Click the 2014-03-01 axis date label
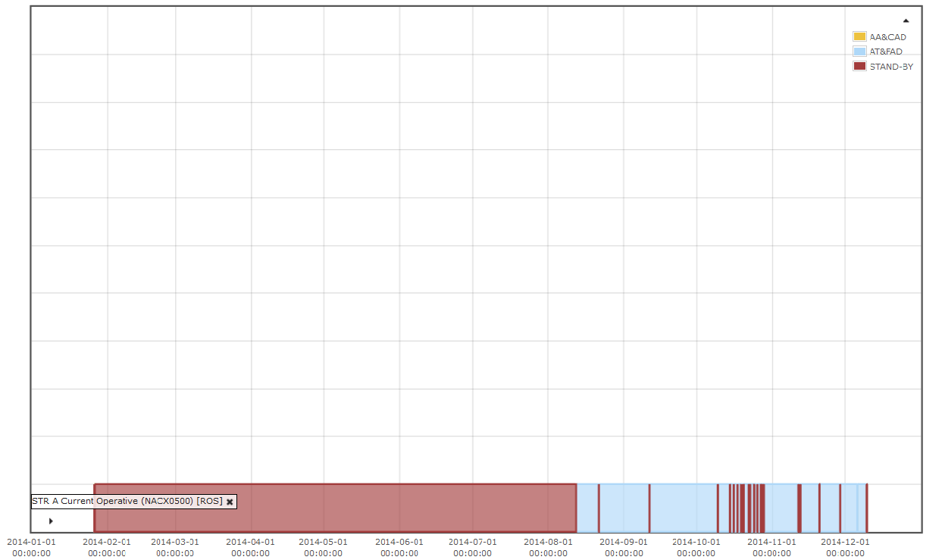The image size is (942, 560). (175, 547)
